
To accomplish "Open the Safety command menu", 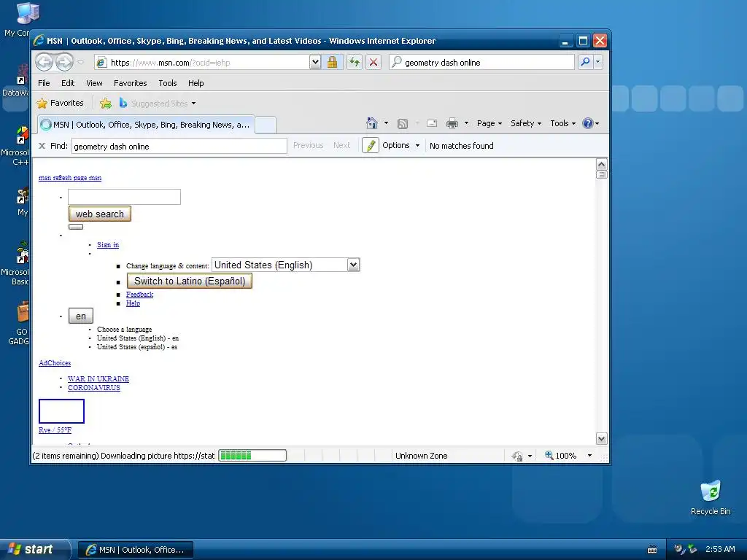I will (x=526, y=123).
